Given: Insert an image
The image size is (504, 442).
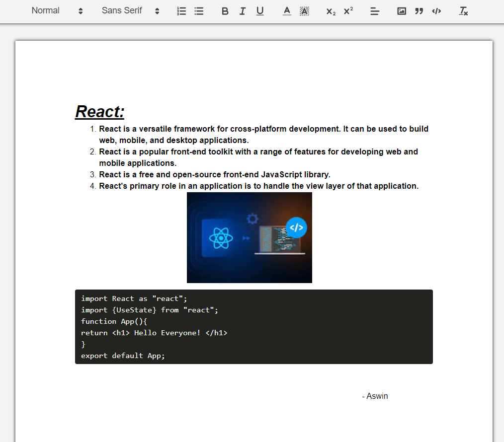Looking at the screenshot, I should [x=402, y=11].
